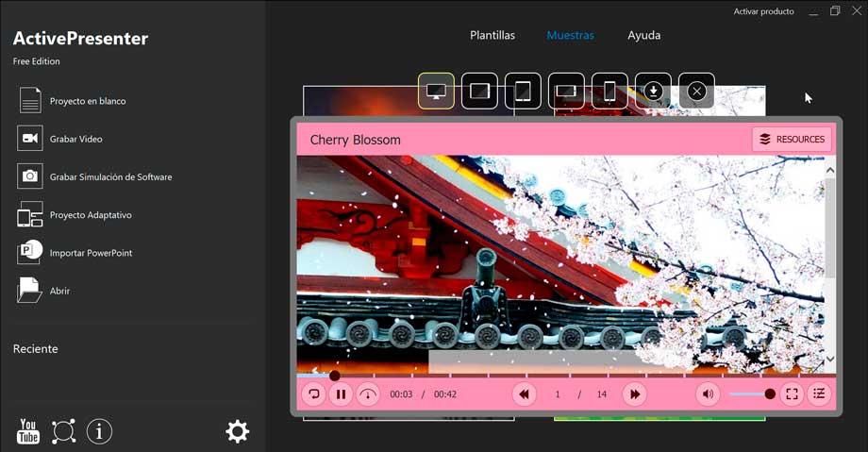
Task: Change the playback speed
Action: (x=368, y=394)
